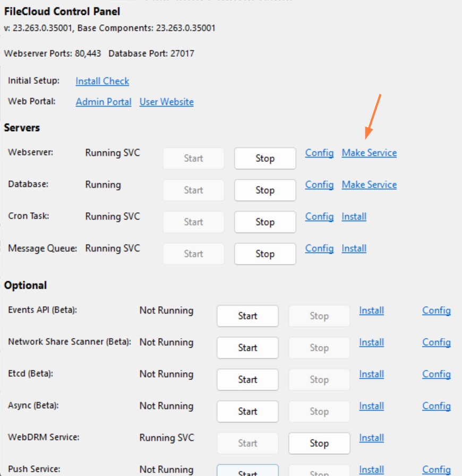This screenshot has height=476, width=462.
Task: Click the Webserver 'Running SVC' status
Action: coord(113,153)
